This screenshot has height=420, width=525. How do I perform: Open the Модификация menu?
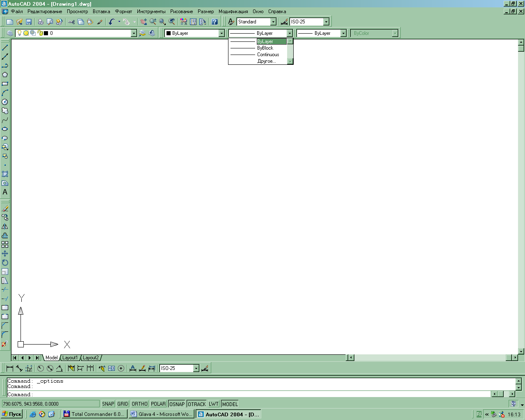pyautogui.click(x=233, y=11)
